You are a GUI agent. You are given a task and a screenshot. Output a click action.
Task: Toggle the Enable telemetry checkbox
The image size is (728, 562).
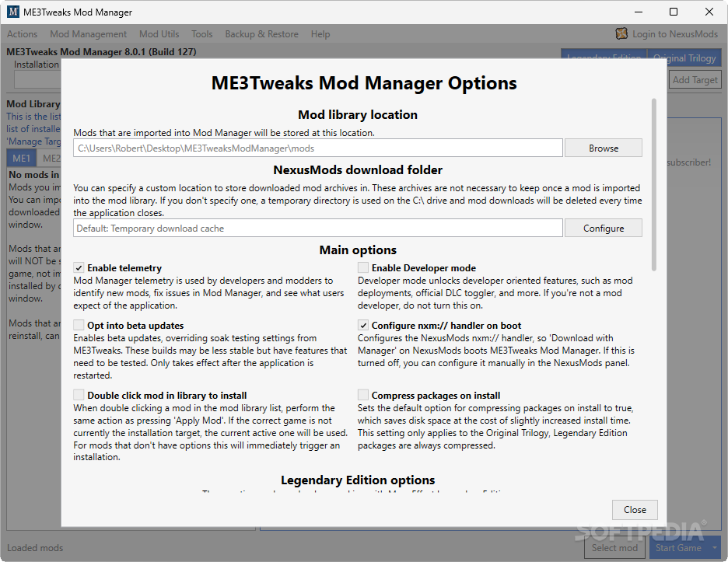[x=79, y=267]
